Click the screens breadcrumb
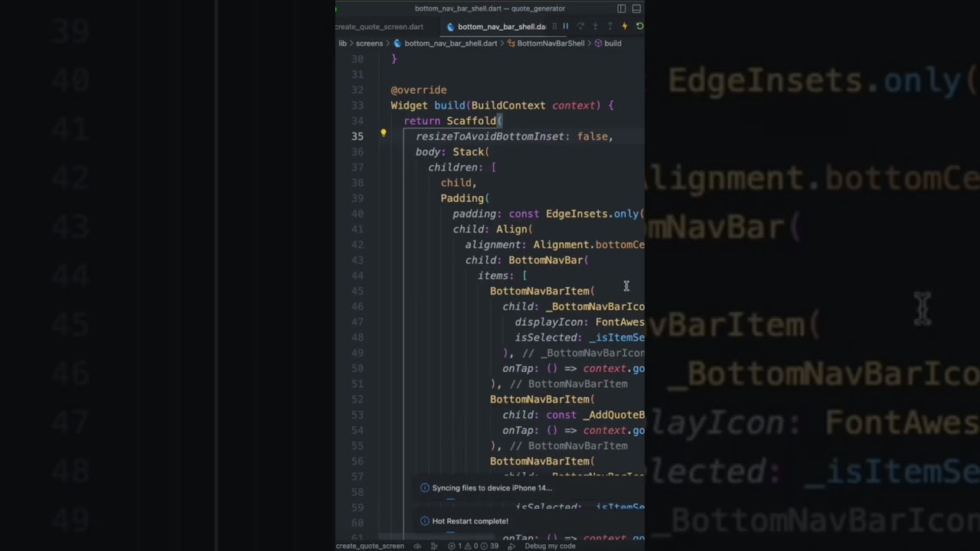This screenshot has width=980, height=551. [369, 44]
